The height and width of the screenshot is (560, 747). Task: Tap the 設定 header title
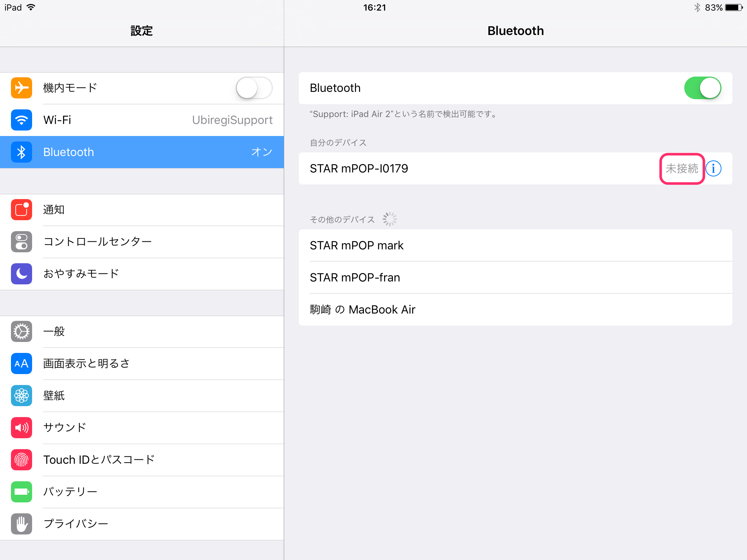pyautogui.click(x=142, y=31)
